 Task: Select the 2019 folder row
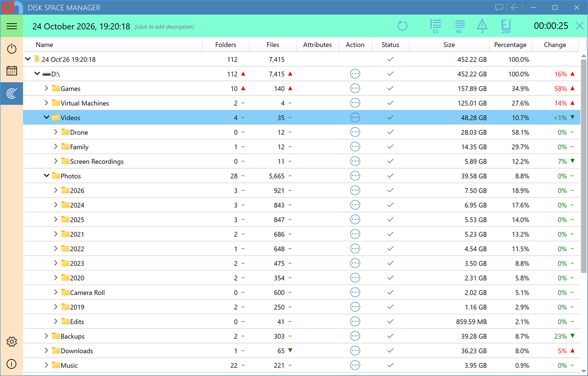302,307
